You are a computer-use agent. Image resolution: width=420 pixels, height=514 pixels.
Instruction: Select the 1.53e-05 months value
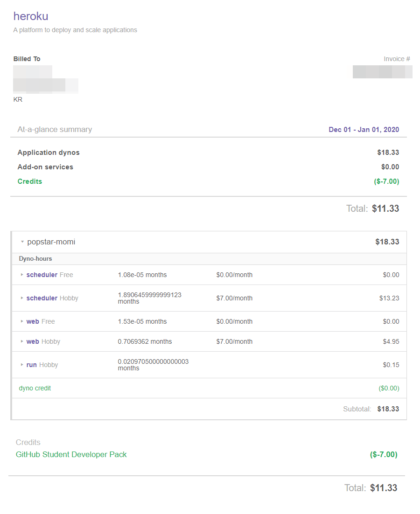click(142, 321)
